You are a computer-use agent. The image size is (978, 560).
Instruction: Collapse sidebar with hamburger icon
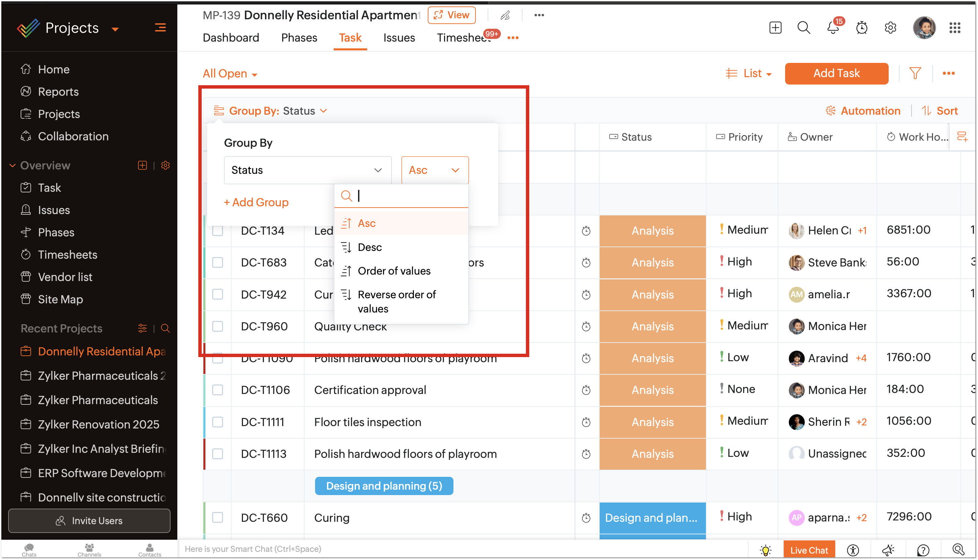click(160, 28)
